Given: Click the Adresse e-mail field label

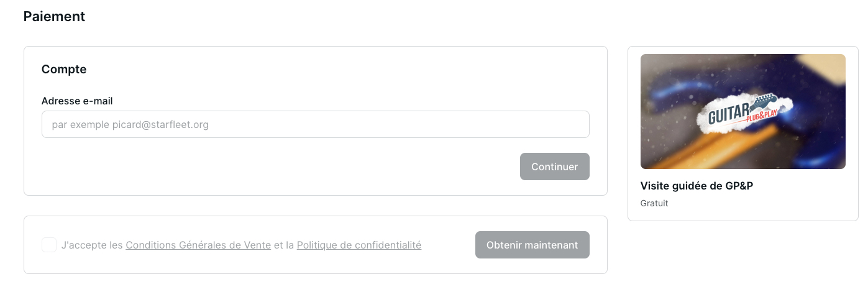Looking at the screenshot, I should (x=77, y=101).
